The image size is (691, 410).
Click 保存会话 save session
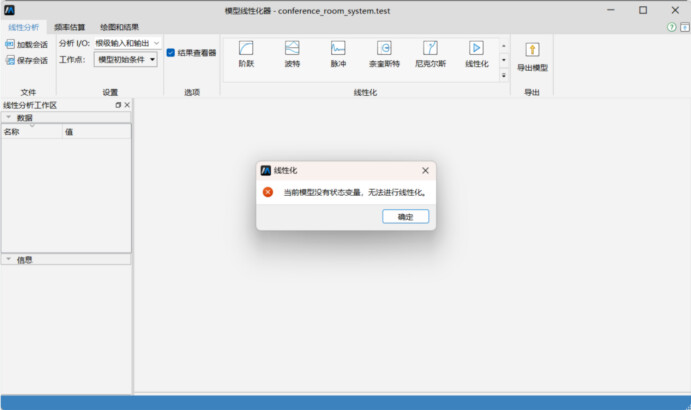pos(26,60)
